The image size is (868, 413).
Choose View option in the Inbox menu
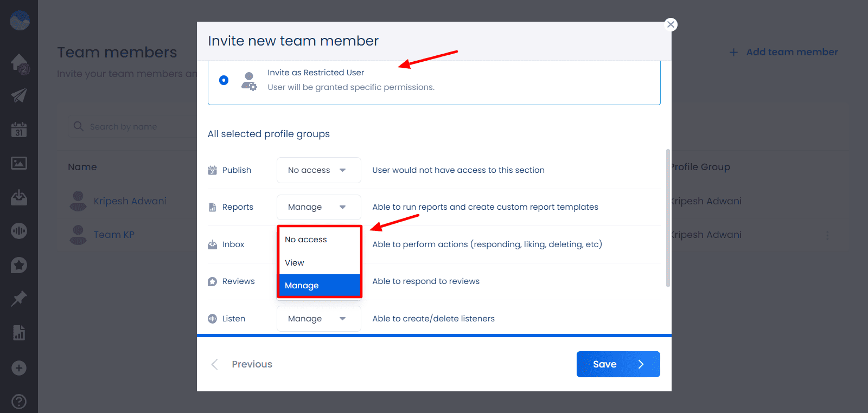click(295, 263)
